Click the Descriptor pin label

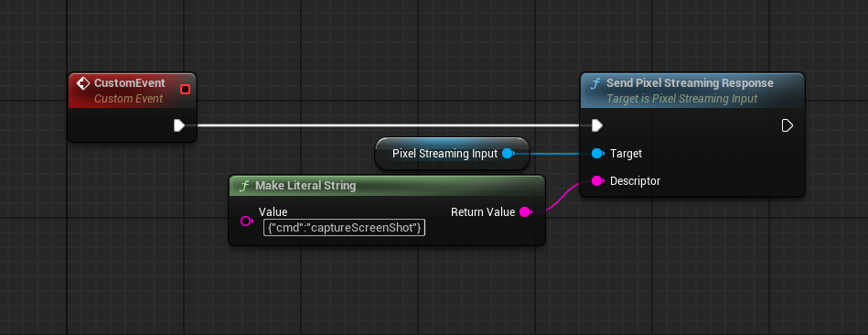635,181
